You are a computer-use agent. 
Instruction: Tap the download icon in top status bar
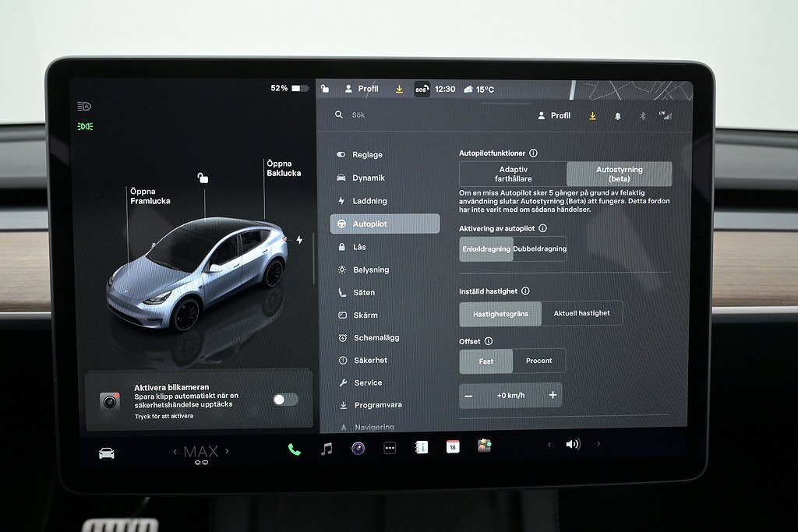point(400,89)
